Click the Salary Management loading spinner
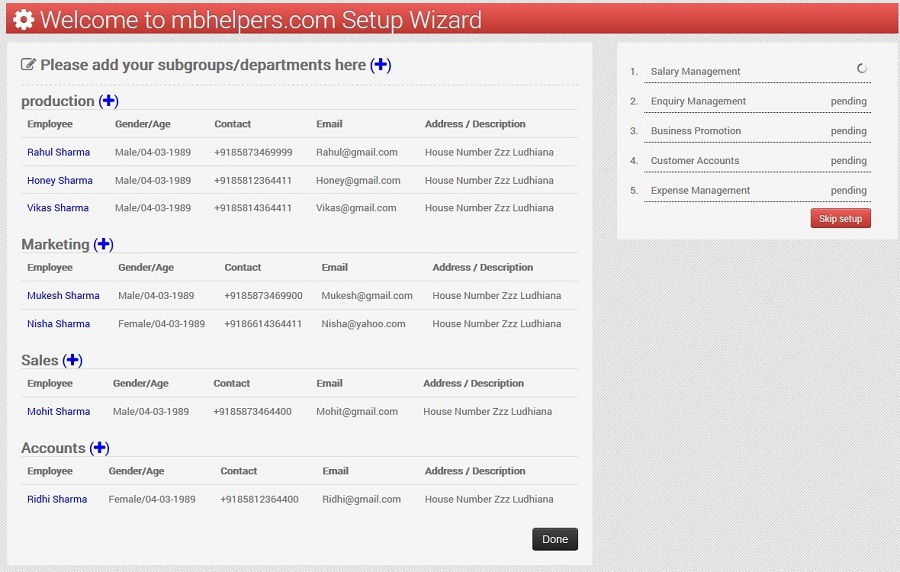 click(862, 69)
